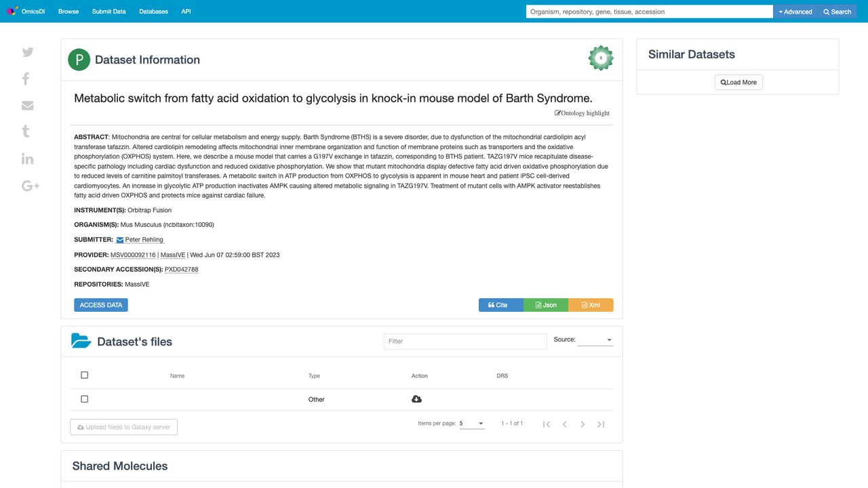
Task: Go to next page of files
Action: (x=583, y=424)
